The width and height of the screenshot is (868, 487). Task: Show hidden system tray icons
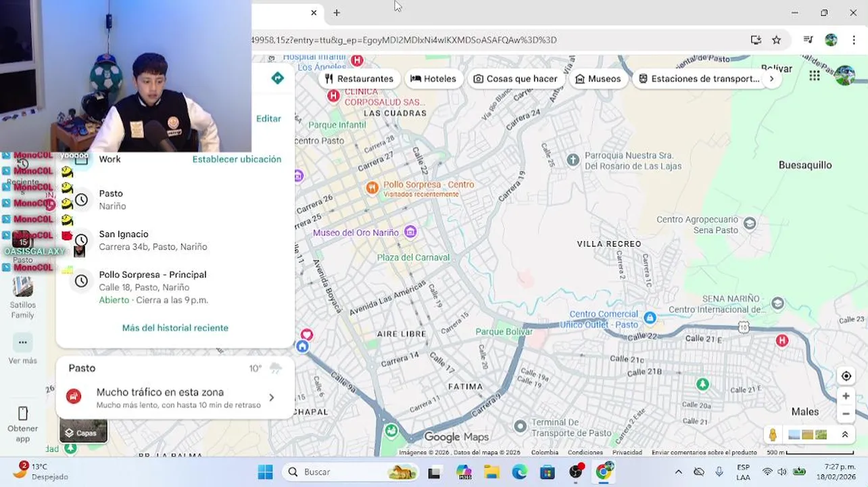[x=679, y=472]
